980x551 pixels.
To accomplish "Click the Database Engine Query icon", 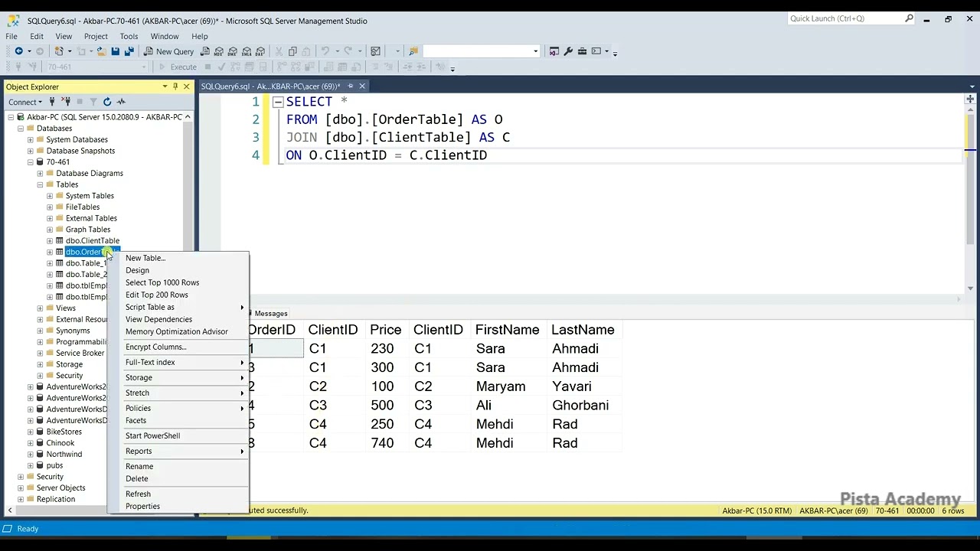I will [x=205, y=51].
